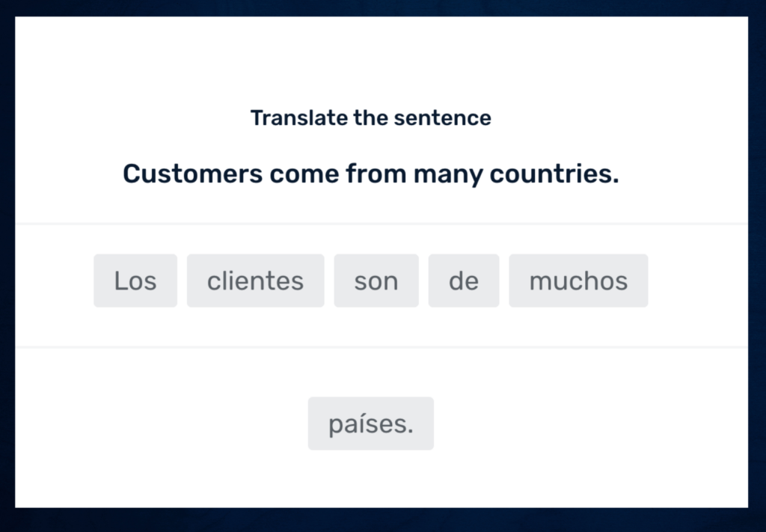Image resolution: width=766 pixels, height=532 pixels.
Task: Tap the "países." tile in the answer row
Action: (x=370, y=423)
